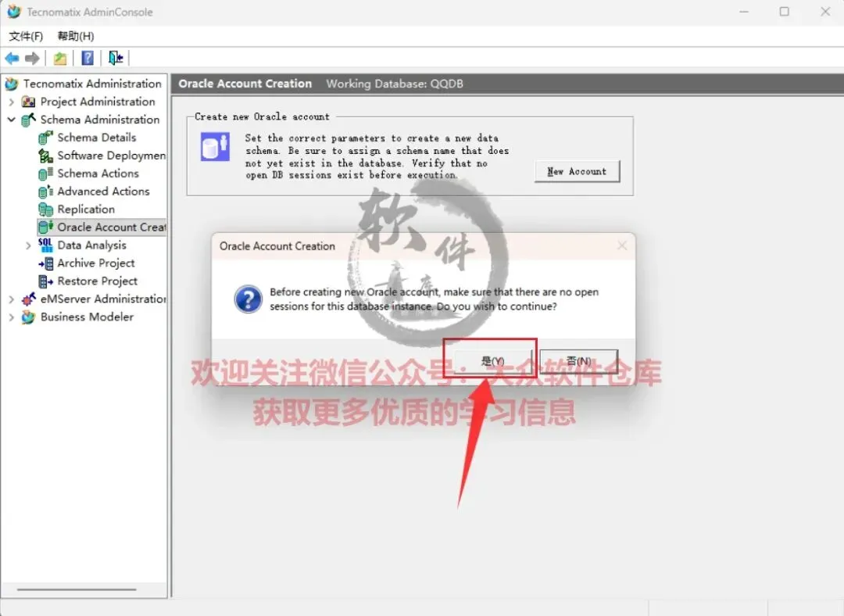Open the 文件(F) menu
The width and height of the screenshot is (844, 616).
pos(26,36)
